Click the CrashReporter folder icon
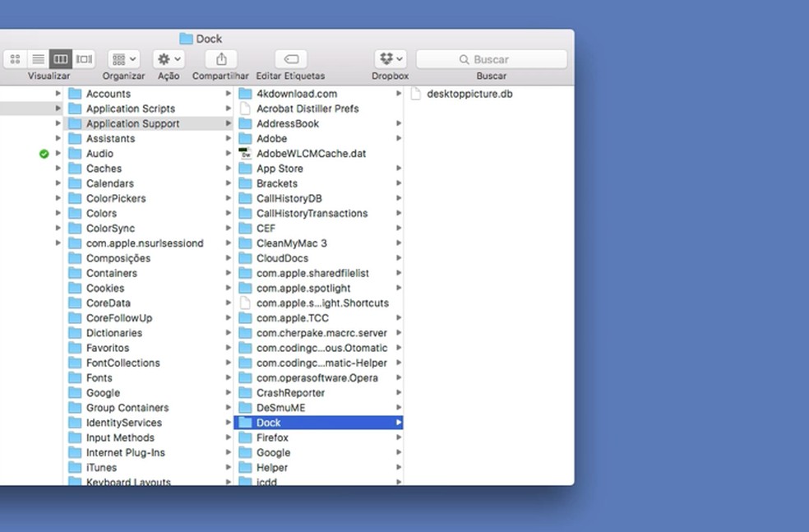The image size is (809, 532). [245, 393]
